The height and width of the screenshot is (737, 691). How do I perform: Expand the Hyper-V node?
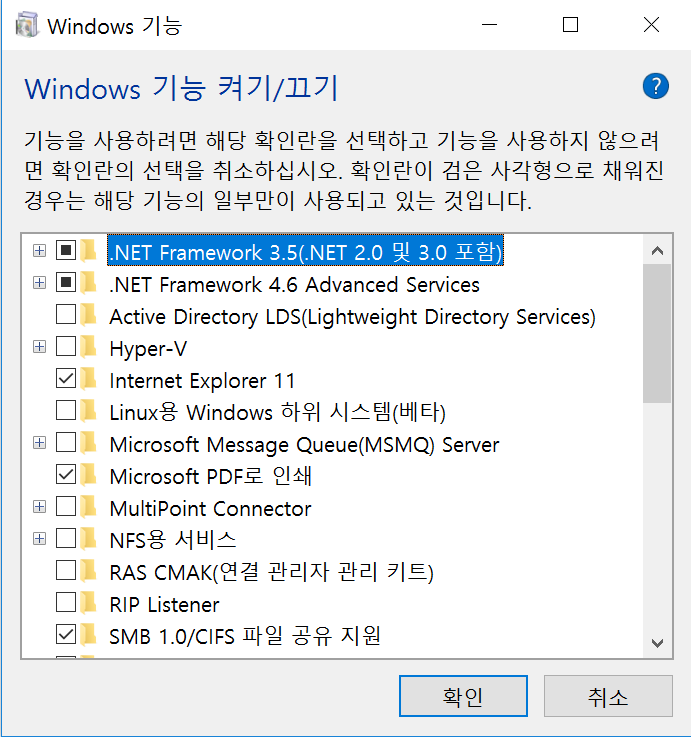[39, 347]
